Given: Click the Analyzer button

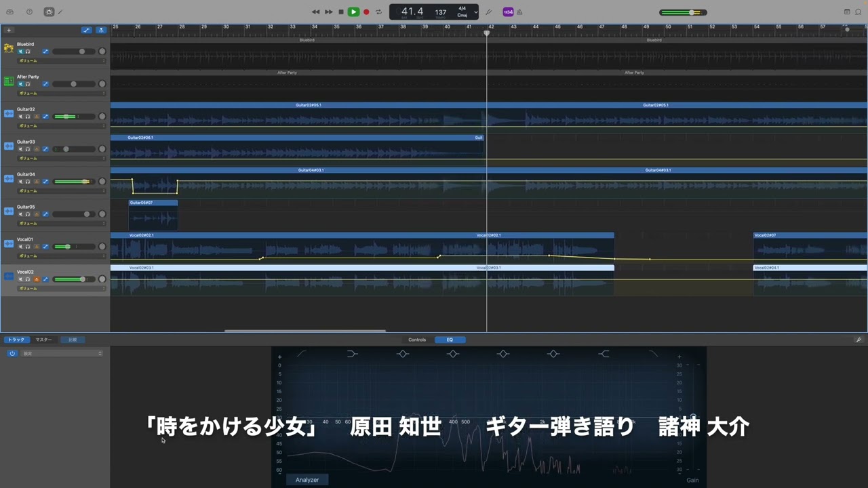Looking at the screenshot, I should click(307, 480).
